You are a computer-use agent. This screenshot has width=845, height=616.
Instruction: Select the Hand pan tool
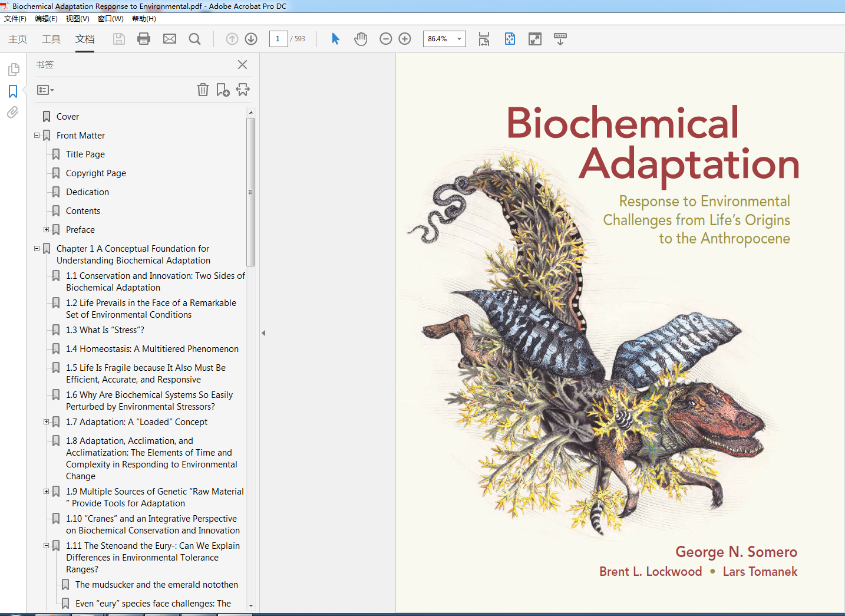tap(361, 39)
